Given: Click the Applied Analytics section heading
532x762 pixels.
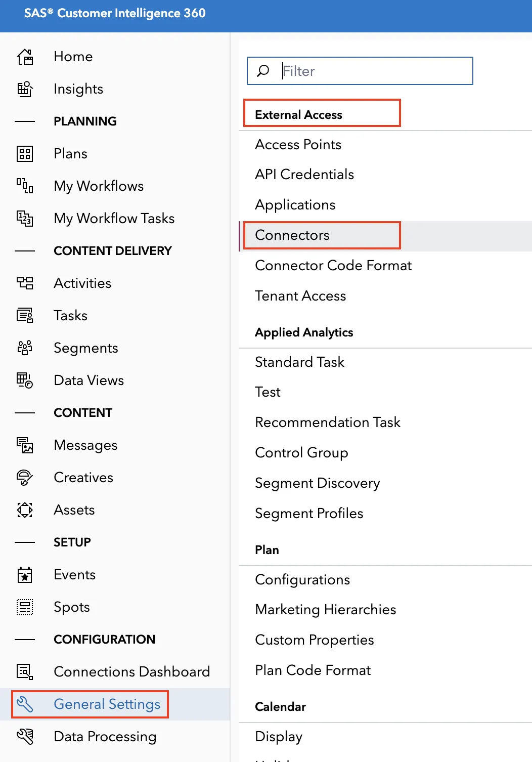Looking at the screenshot, I should coord(304,332).
